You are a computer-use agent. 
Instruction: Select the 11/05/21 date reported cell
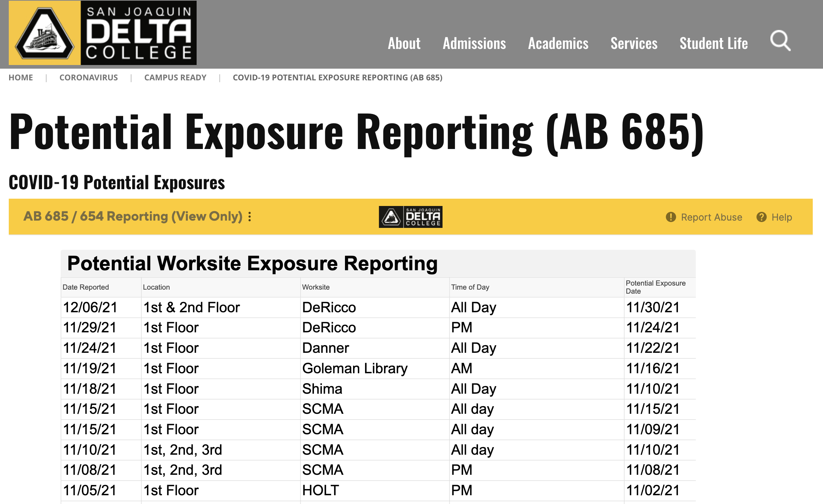(x=101, y=490)
